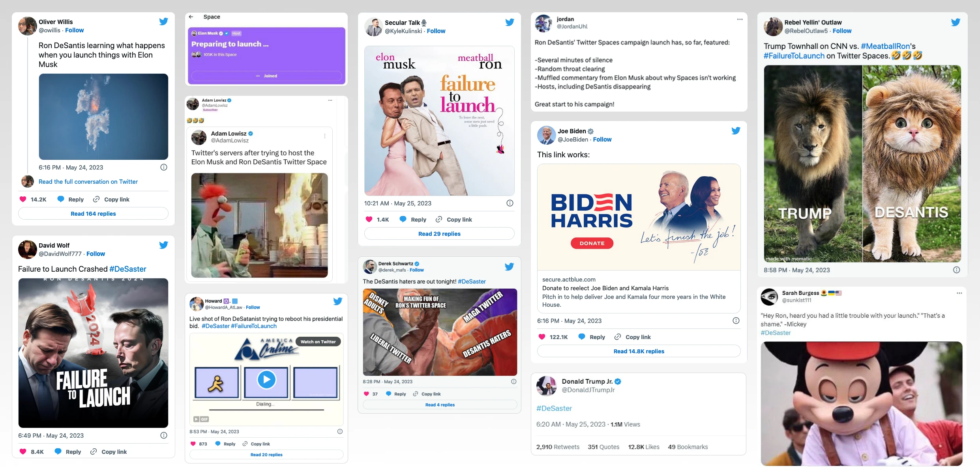This screenshot has height=470, width=980.
Task: Follow @owillis via Follow link
Action: tap(74, 30)
